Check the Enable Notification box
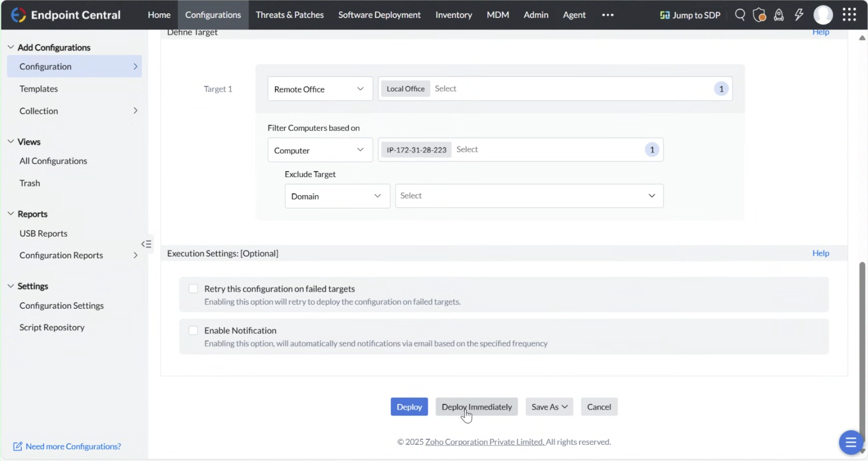This screenshot has height=461, width=868. point(193,330)
